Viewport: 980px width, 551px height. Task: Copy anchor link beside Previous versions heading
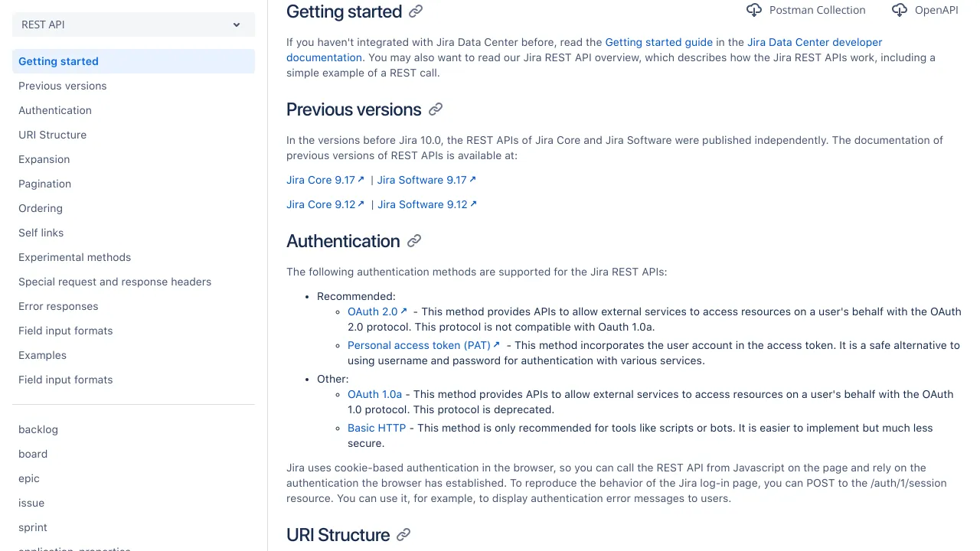pyautogui.click(x=436, y=109)
